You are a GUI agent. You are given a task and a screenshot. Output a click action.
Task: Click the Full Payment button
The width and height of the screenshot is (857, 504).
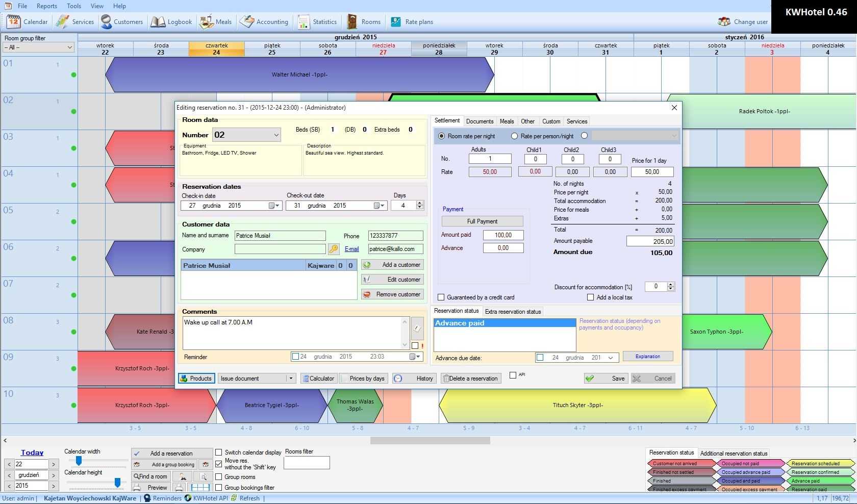(x=482, y=221)
